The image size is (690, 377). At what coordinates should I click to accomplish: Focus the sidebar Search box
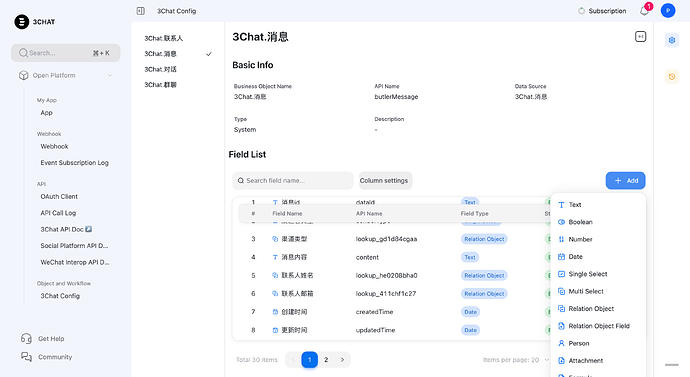[x=66, y=53]
